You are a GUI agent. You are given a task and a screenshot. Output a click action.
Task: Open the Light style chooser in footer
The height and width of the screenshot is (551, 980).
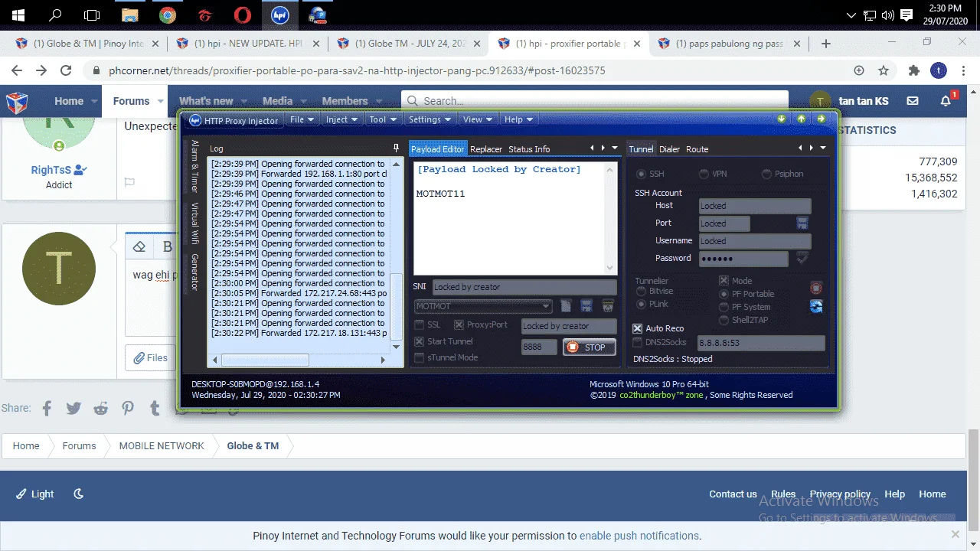[x=35, y=494]
